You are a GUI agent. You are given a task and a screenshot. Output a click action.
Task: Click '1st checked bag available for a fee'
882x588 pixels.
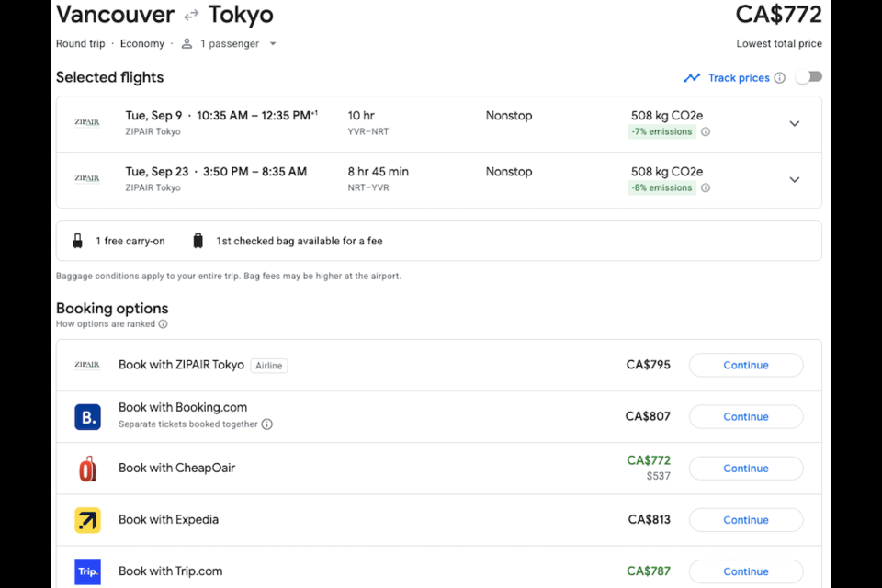(300, 241)
